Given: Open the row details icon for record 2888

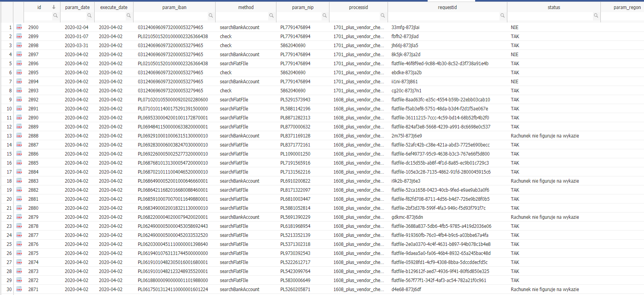Looking at the screenshot, I should pos(19,136).
